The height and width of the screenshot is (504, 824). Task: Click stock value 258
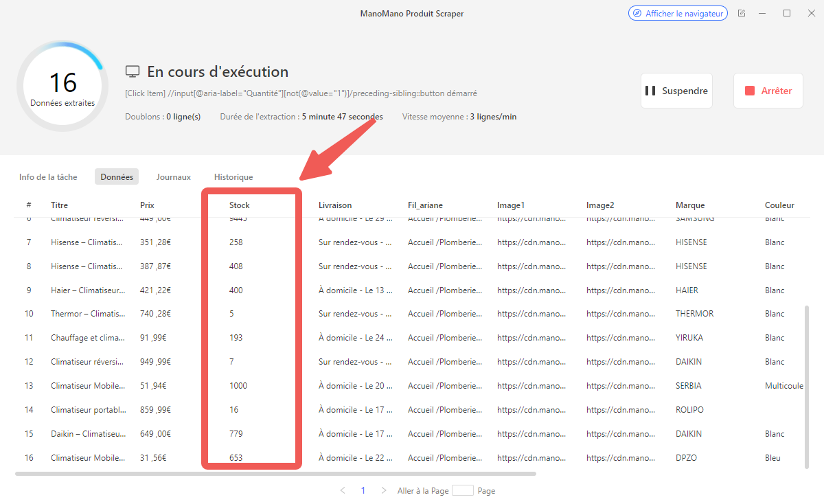tap(236, 242)
